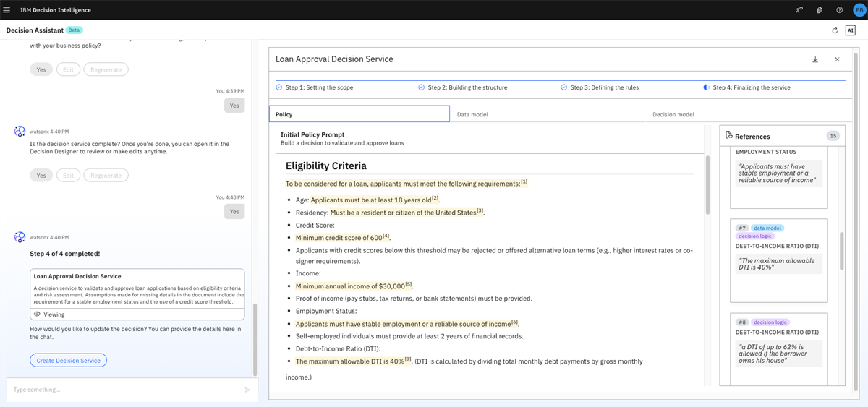868x407 pixels.
Task: Click Step 1 checkmark icon
Action: 279,87
